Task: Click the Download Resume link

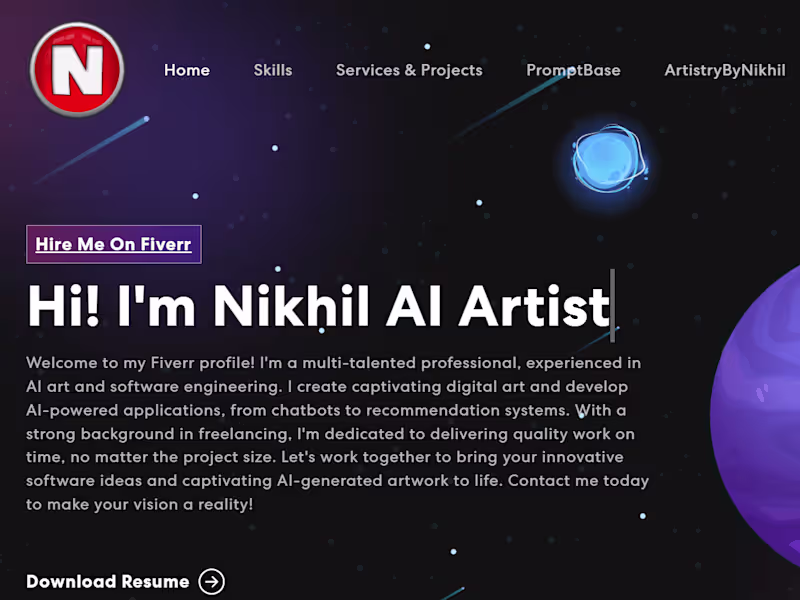Action: coord(108,581)
